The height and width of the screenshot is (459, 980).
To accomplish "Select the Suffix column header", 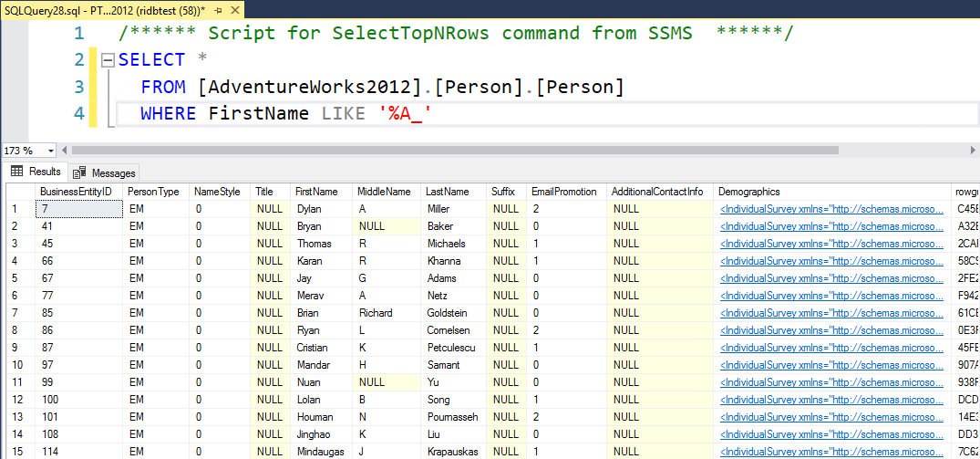I will point(507,192).
